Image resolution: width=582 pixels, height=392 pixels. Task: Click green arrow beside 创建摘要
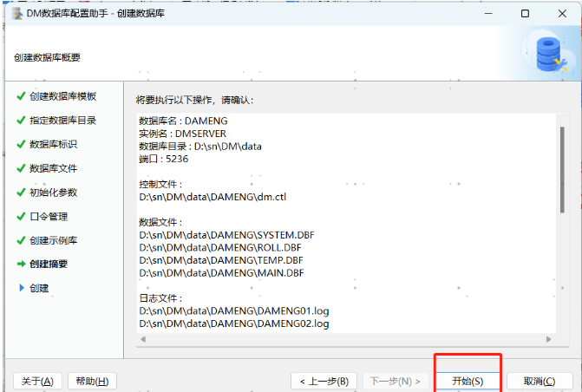(x=21, y=264)
